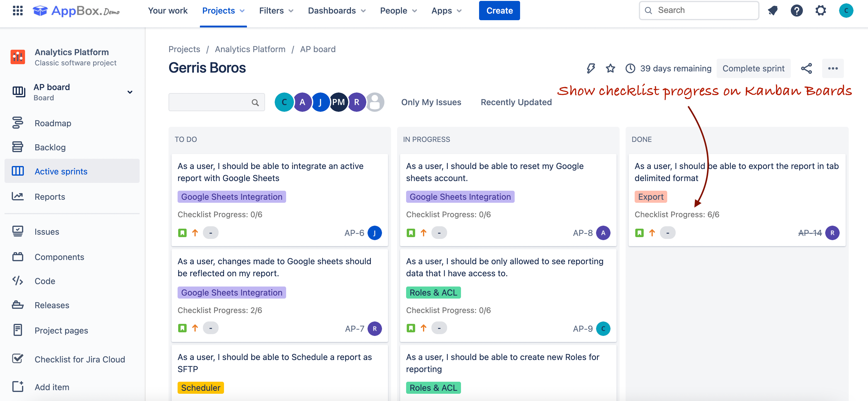Open the settings gear icon

click(820, 11)
